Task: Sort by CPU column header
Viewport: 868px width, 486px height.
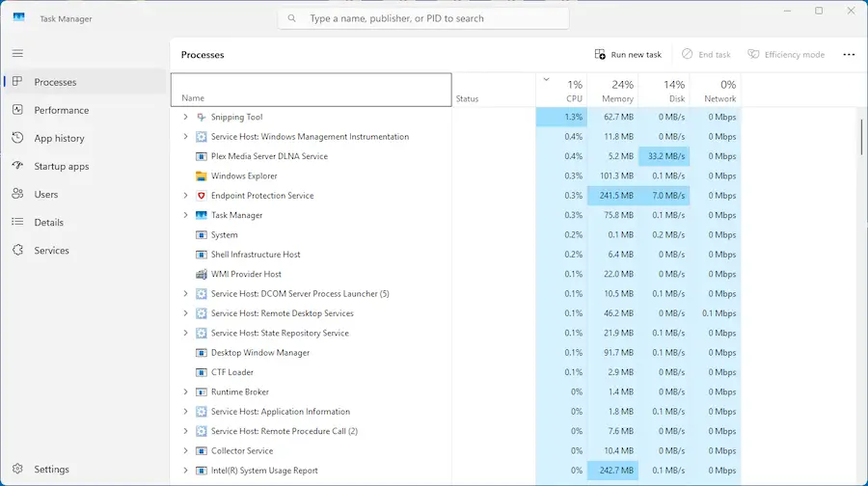Action: [x=561, y=90]
